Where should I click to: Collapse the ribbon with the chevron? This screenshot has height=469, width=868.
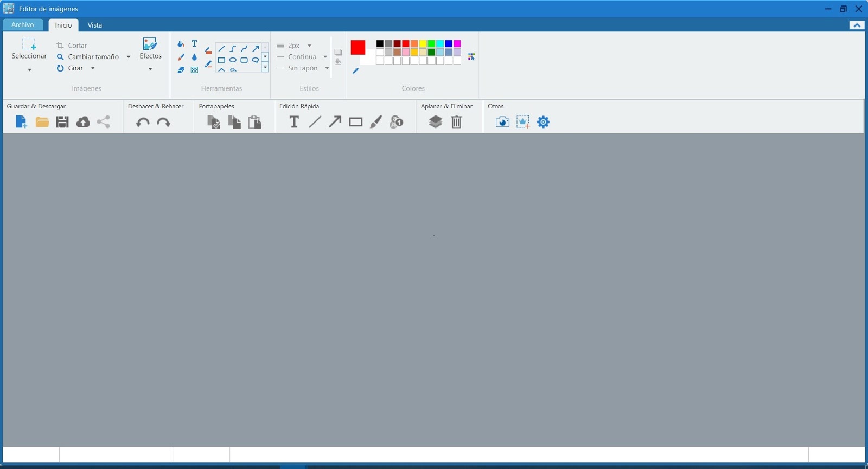coord(857,25)
